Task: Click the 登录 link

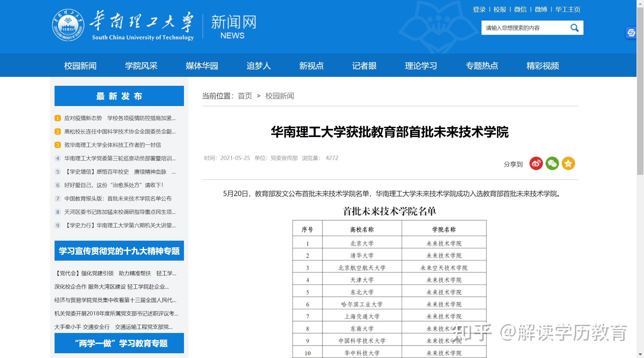Action: tap(479, 10)
